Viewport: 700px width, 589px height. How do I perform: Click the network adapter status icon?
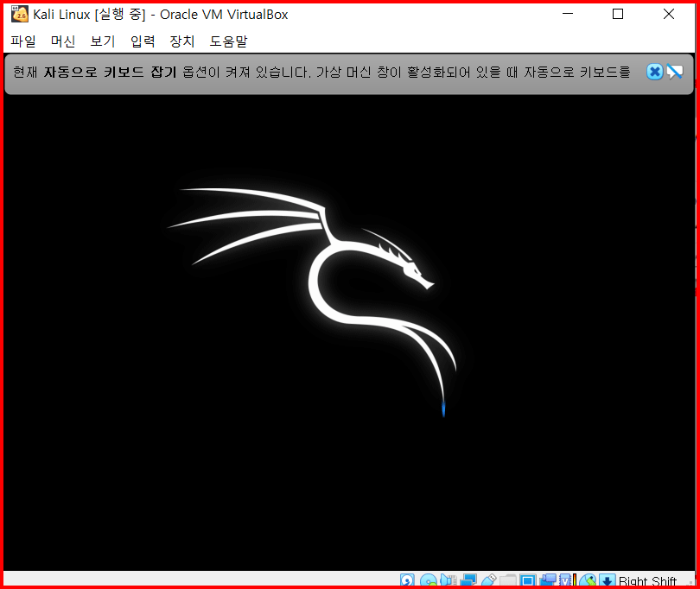pyautogui.click(x=468, y=579)
